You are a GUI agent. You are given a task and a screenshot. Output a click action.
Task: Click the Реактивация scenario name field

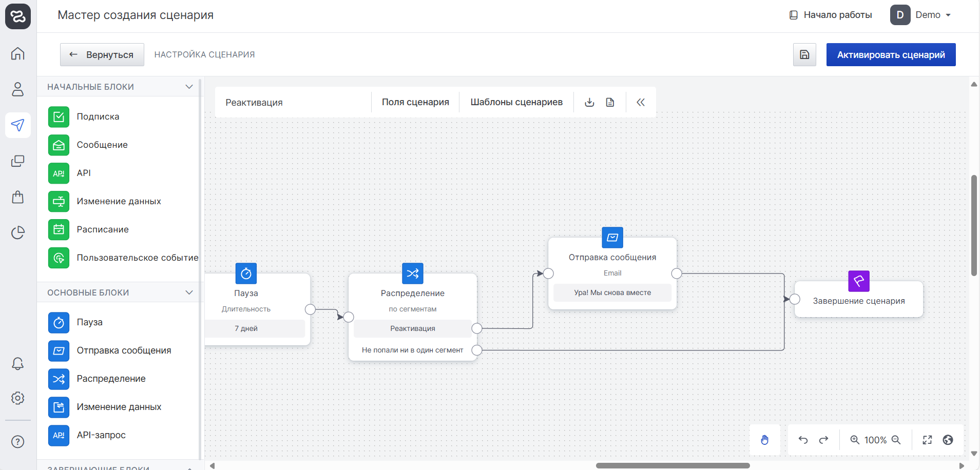coord(293,103)
